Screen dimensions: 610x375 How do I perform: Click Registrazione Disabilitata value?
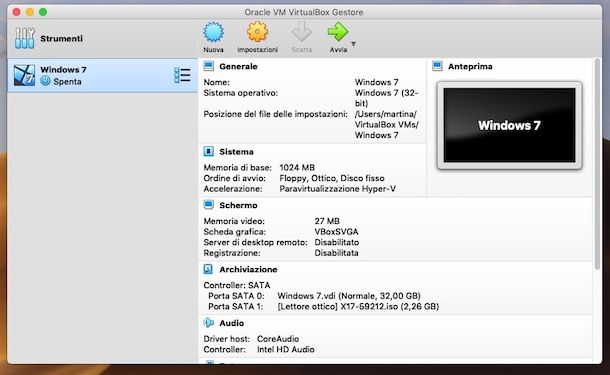(x=336, y=253)
